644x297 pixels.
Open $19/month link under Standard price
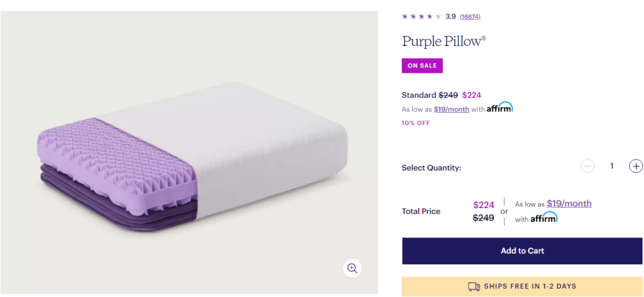click(x=451, y=109)
